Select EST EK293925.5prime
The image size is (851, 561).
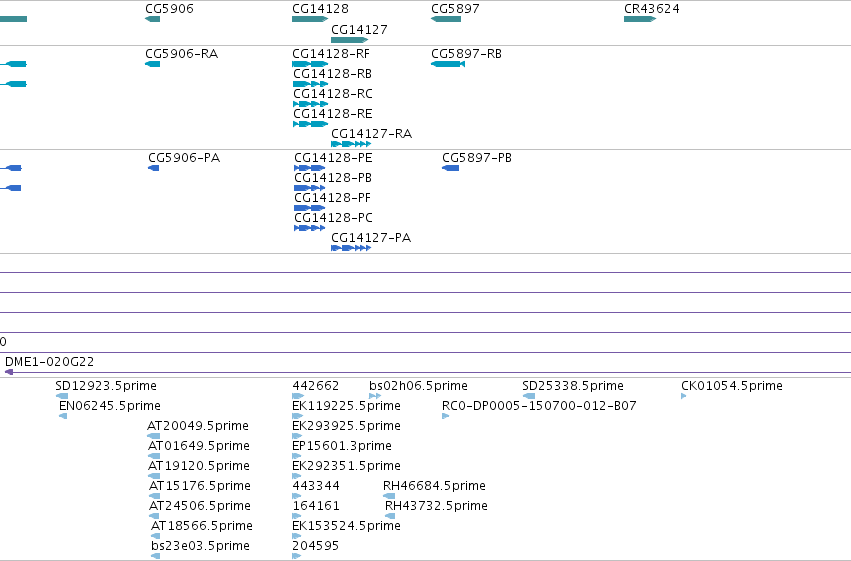click(x=346, y=426)
